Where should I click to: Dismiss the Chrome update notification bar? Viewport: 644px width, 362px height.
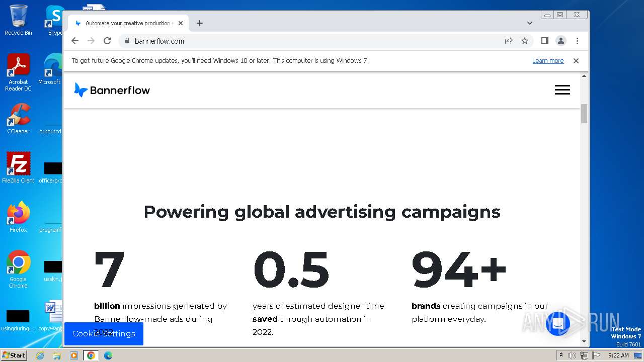coord(576,61)
